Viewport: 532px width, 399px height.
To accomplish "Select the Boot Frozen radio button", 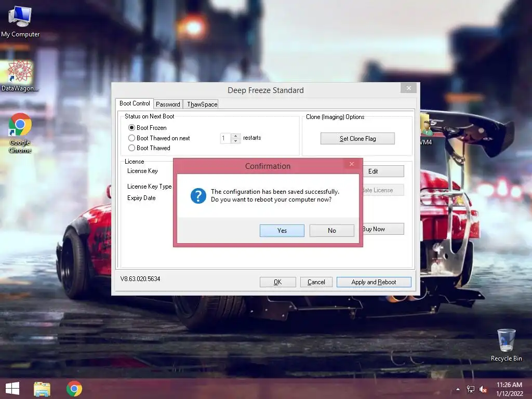I will (x=131, y=128).
